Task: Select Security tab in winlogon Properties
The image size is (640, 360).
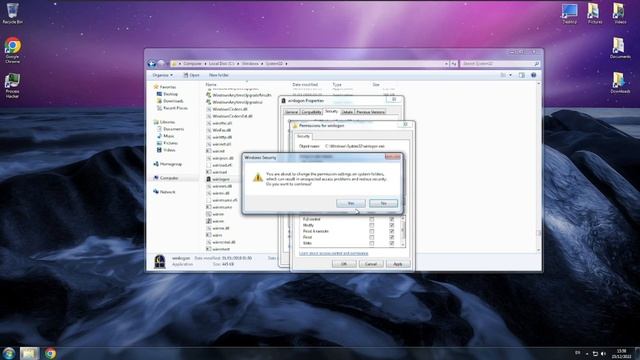Action: [331, 111]
